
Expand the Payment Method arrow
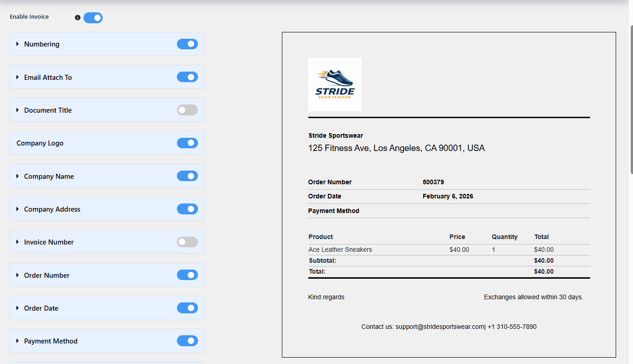click(18, 341)
